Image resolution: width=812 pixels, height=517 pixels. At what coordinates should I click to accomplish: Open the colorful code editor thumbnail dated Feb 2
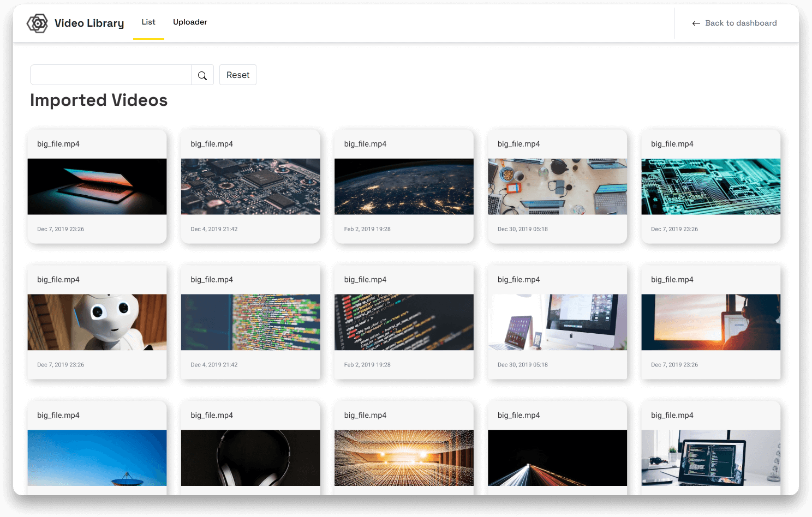[404, 322]
